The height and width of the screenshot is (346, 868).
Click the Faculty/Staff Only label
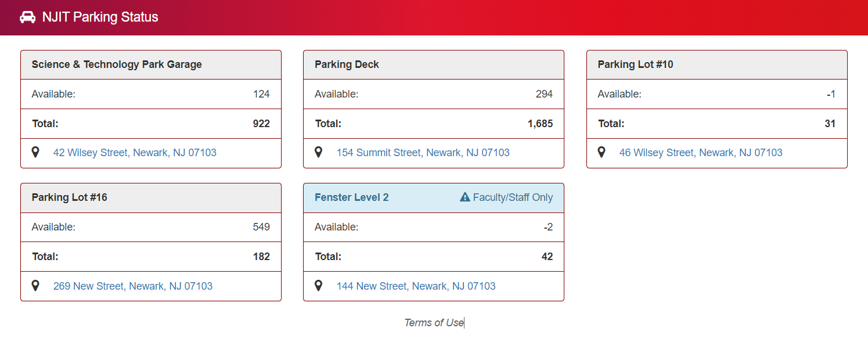click(513, 197)
